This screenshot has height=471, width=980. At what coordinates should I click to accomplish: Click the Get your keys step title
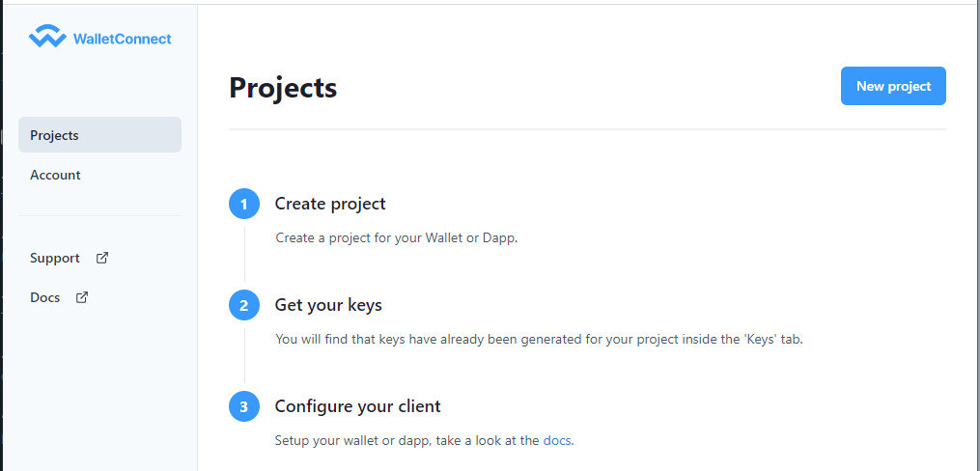pos(328,305)
